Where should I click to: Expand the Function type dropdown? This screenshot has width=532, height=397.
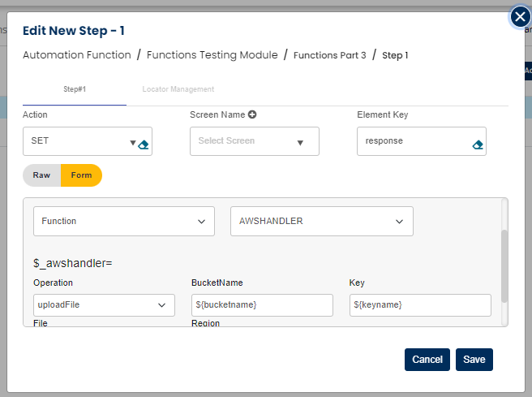pos(124,221)
